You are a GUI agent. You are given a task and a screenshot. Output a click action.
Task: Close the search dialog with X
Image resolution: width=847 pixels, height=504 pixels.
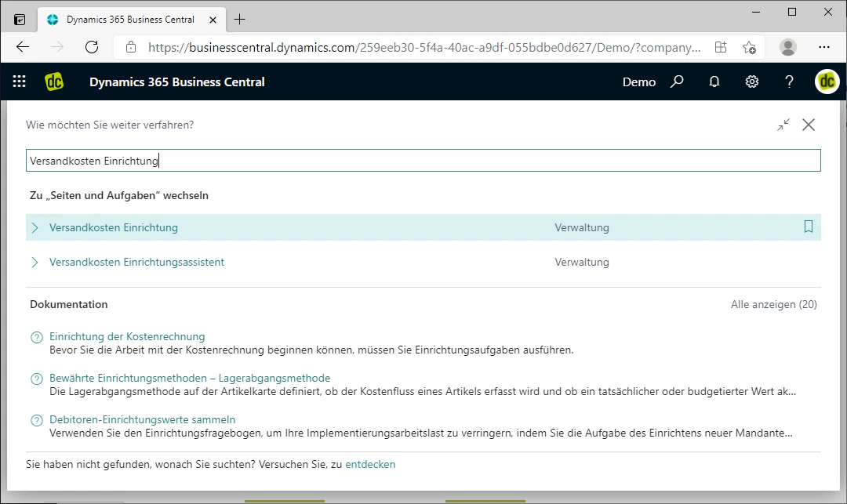tap(809, 125)
